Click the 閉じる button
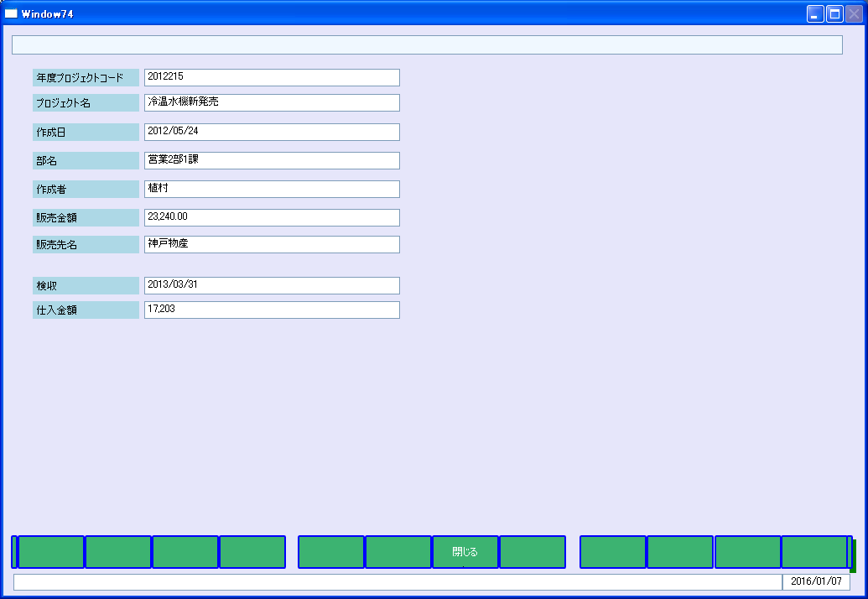 (465, 552)
